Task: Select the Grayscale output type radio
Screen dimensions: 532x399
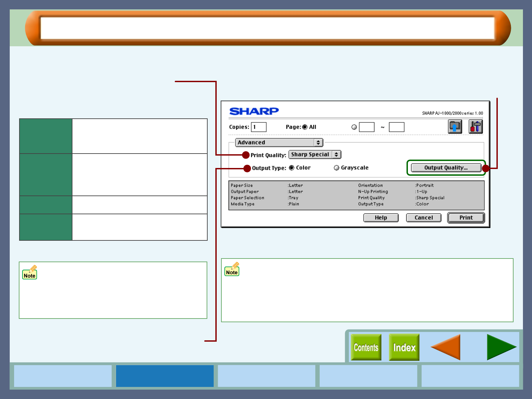Action: click(x=336, y=168)
